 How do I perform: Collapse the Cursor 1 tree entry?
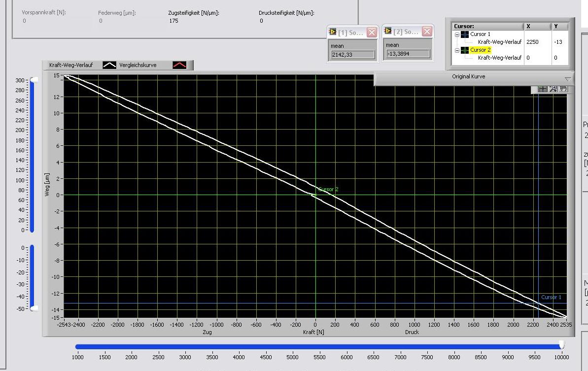457,34
